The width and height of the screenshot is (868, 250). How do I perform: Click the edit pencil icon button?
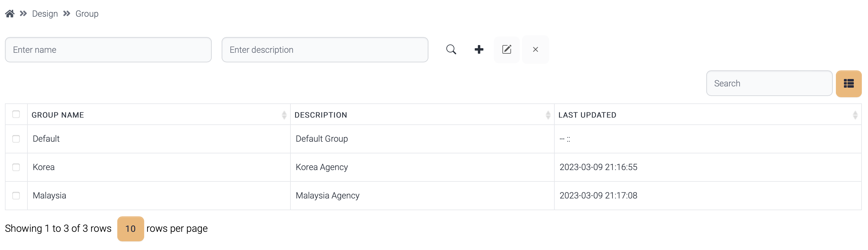coord(507,49)
